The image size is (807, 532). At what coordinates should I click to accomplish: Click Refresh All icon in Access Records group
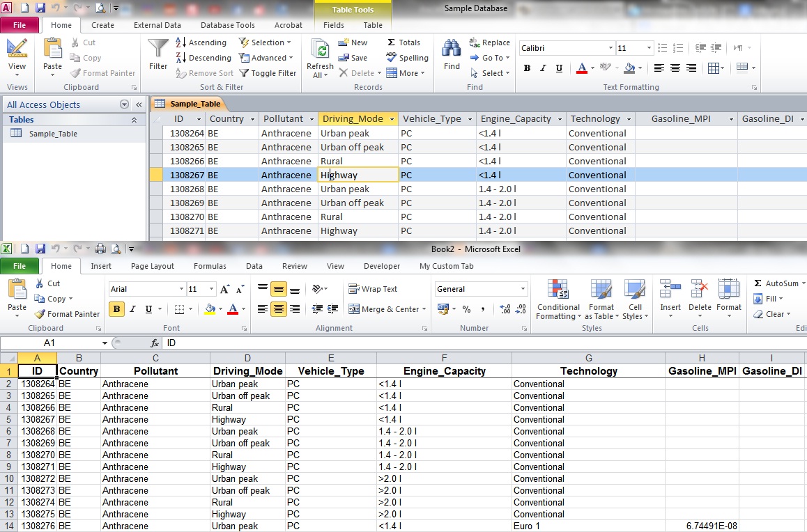pos(320,50)
